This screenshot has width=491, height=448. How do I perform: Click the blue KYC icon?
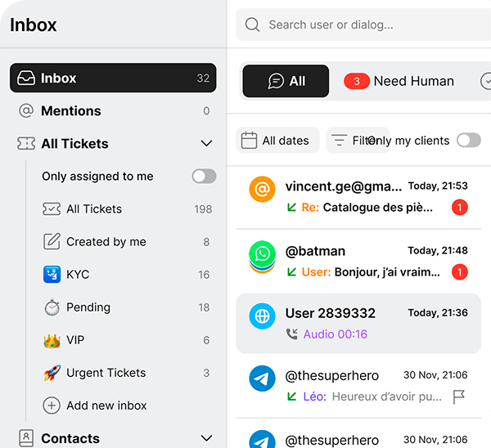point(52,275)
